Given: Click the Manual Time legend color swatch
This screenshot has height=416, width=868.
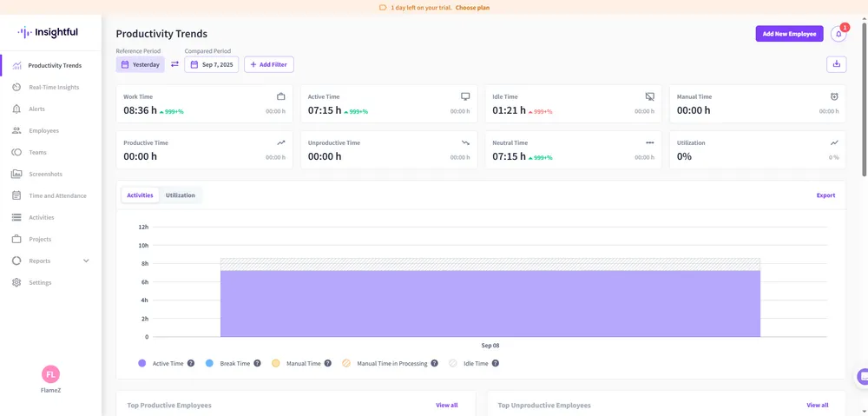Looking at the screenshot, I should (x=276, y=363).
